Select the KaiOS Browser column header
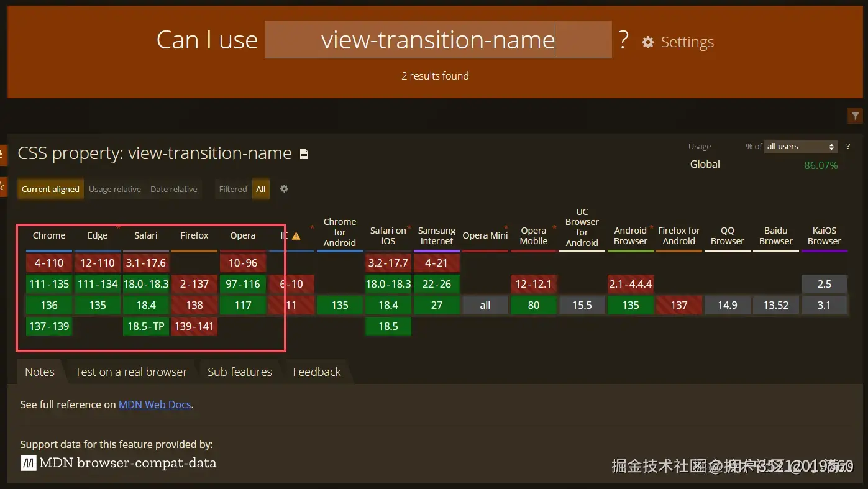This screenshot has width=868, height=489. click(x=825, y=235)
